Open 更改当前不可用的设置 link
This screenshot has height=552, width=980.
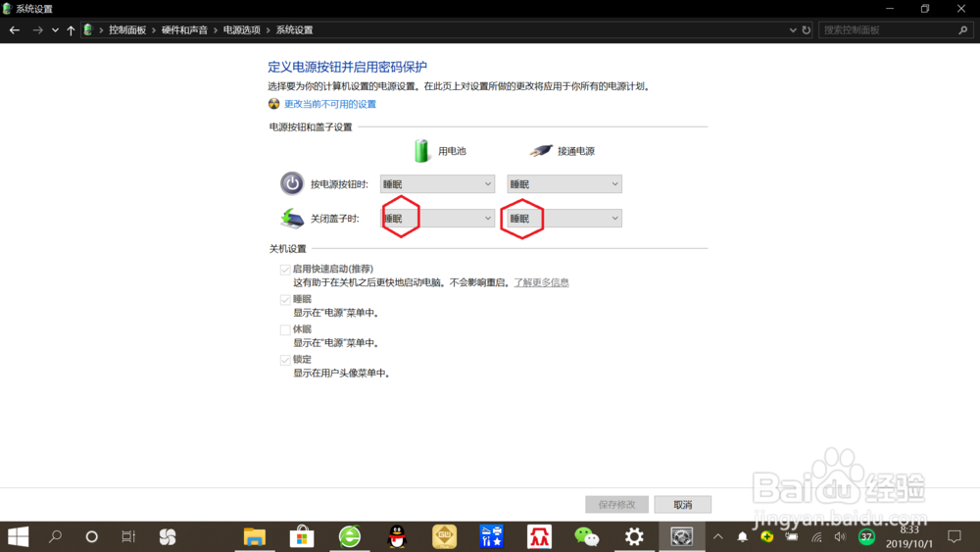pyautogui.click(x=330, y=104)
